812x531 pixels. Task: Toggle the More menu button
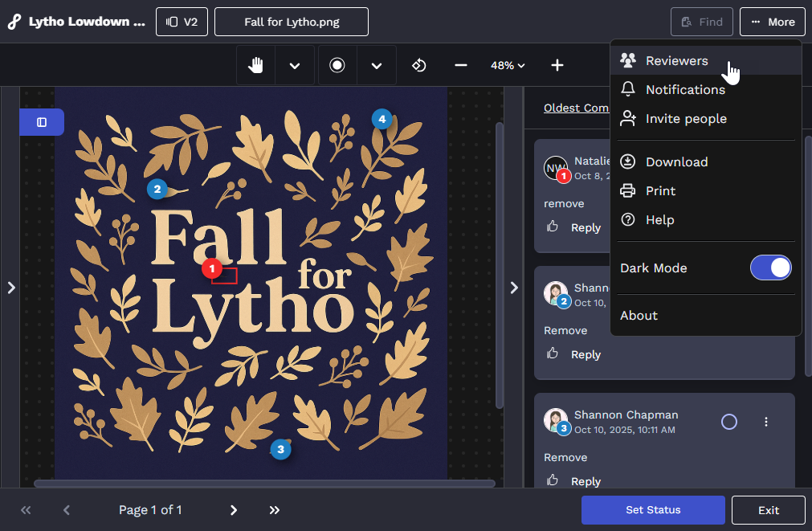772,22
